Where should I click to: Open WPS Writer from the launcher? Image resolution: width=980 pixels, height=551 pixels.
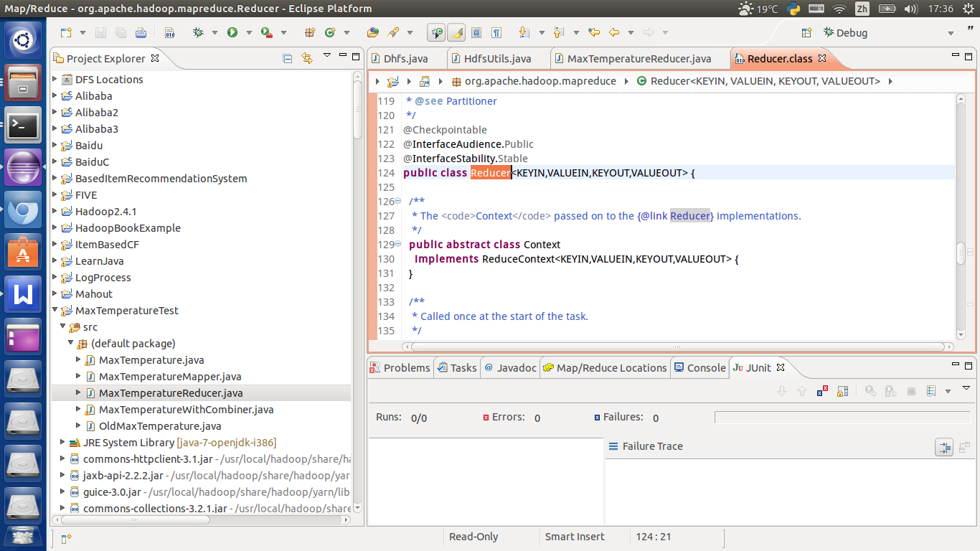tap(23, 295)
